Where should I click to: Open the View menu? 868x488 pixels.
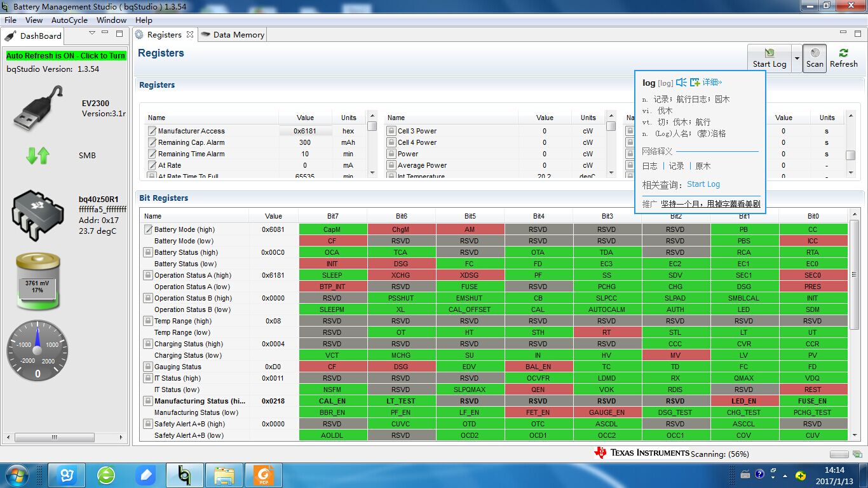pos(34,20)
